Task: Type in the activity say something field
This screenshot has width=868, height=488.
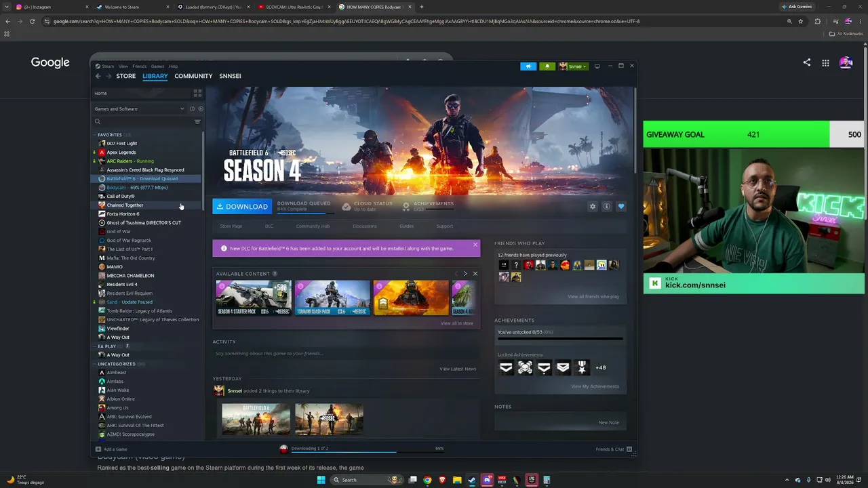Action: point(346,354)
